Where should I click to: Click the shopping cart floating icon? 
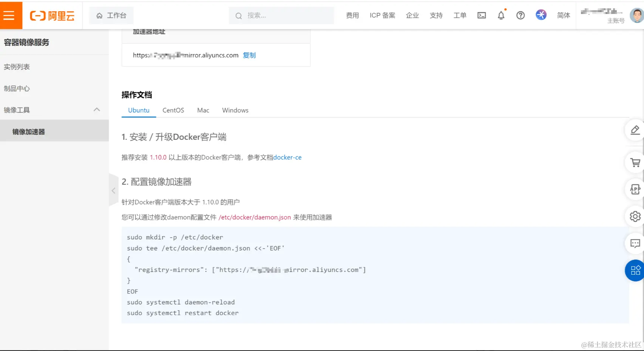(635, 162)
